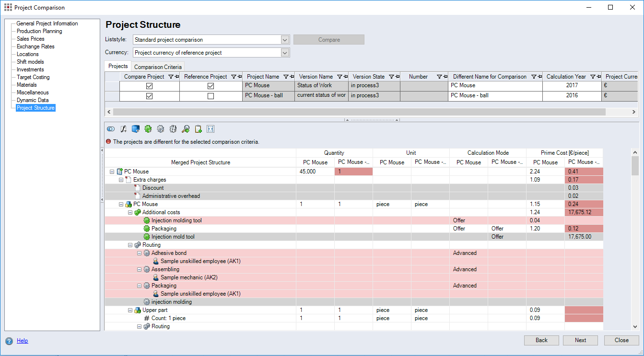
Task: Click the formula filter toolbar icon
Action: coord(123,129)
